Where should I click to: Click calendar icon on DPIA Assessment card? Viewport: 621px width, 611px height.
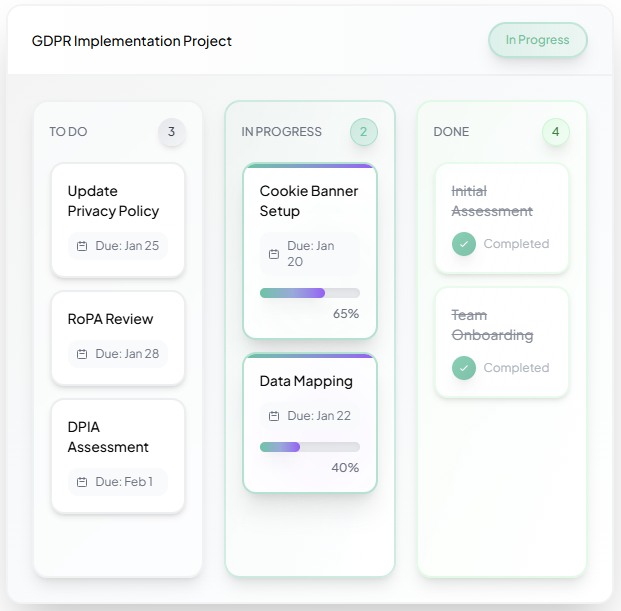tap(82, 482)
